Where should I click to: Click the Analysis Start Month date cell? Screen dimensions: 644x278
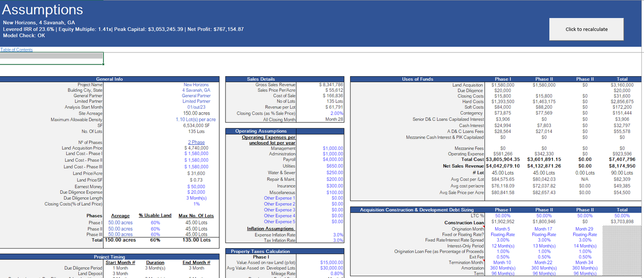(x=196, y=107)
